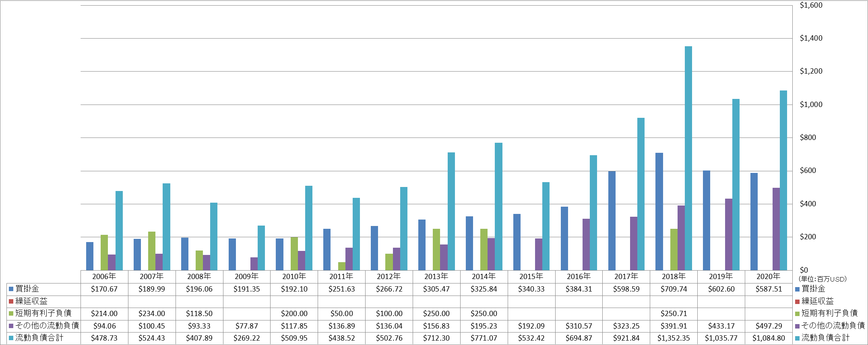Click the $0 axis label
Screen dimensions: 868x345
click(804, 270)
